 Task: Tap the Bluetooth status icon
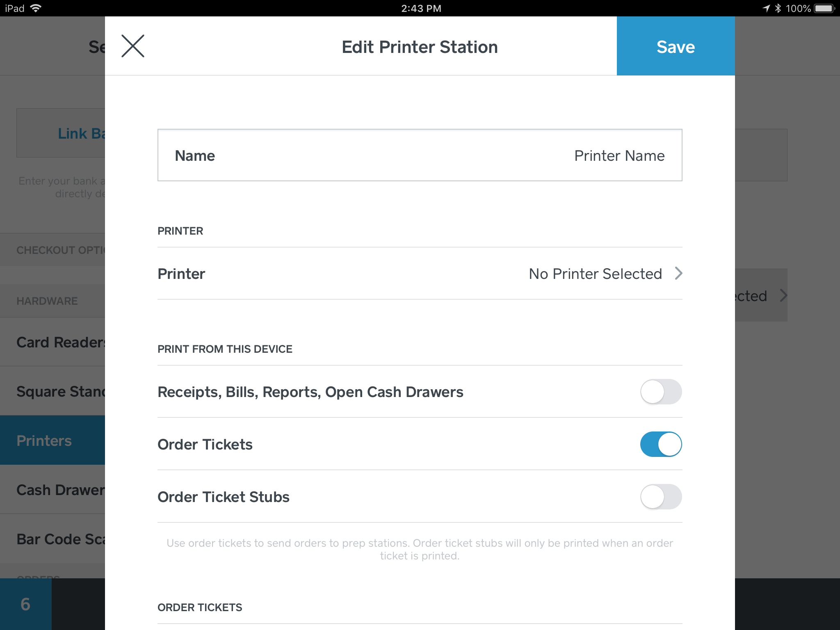(778, 8)
